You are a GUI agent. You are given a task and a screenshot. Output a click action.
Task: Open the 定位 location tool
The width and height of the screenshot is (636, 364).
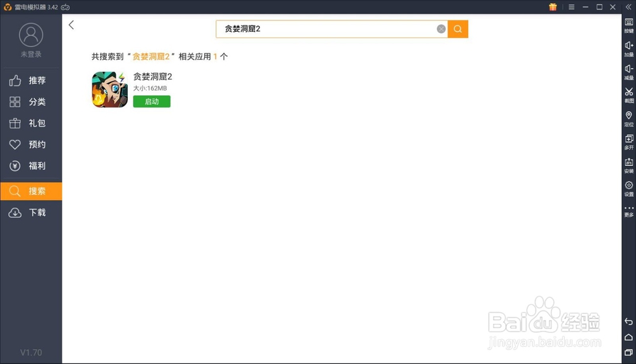coord(629,119)
